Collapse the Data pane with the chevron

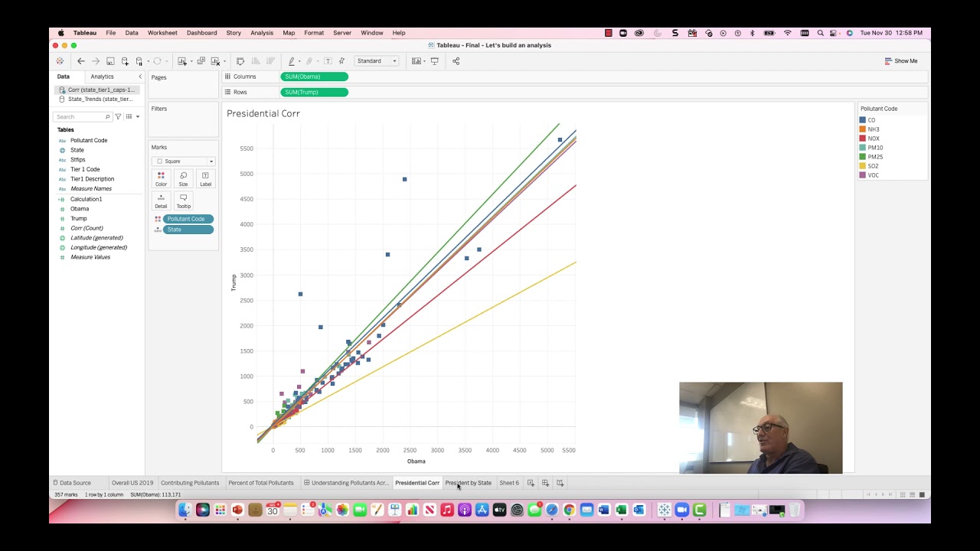coord(140,77)
